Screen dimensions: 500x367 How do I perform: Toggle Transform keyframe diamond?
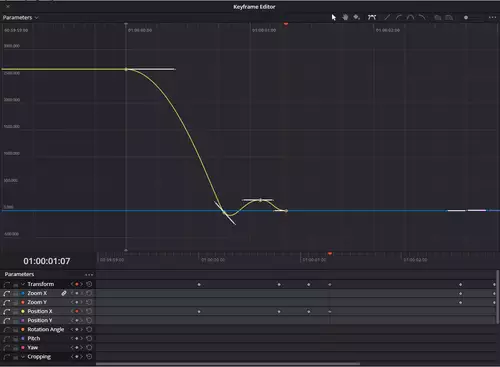coord(76,284)
